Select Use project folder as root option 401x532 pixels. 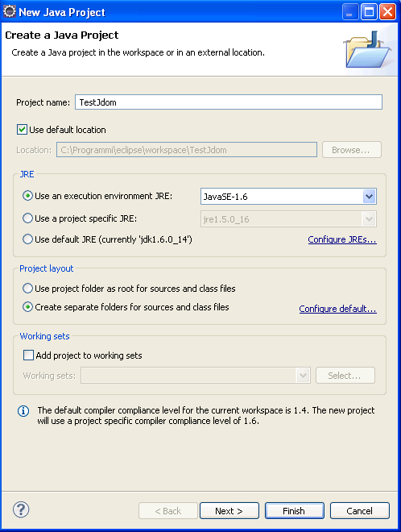(x=27, y=289)
